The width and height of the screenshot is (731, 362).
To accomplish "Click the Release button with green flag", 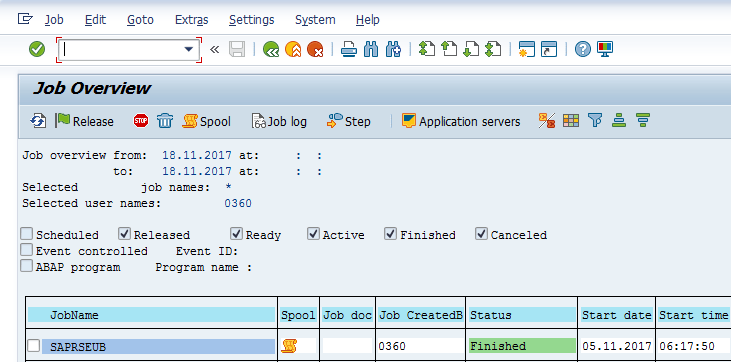I will 84,121.
